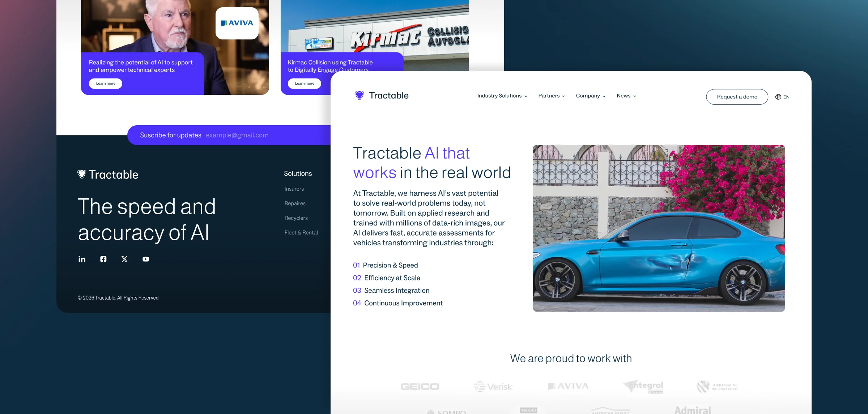The image size is (868, 414).
Task: Open the Insurers footer link
Action: point(294,189)
